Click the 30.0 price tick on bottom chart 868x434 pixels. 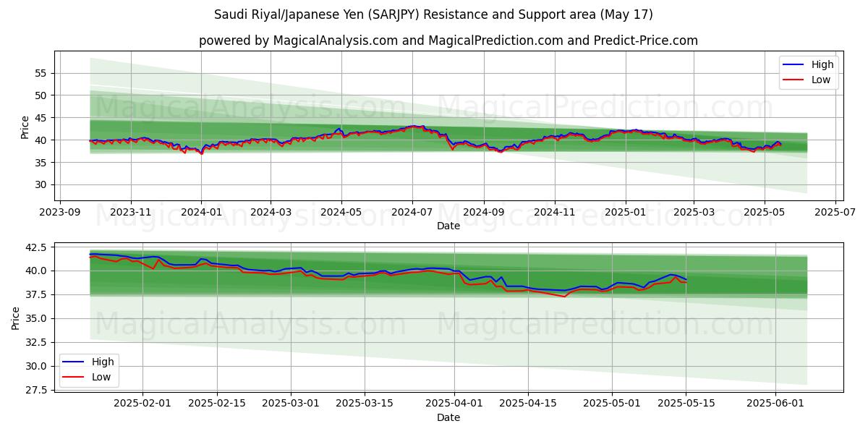37,367
